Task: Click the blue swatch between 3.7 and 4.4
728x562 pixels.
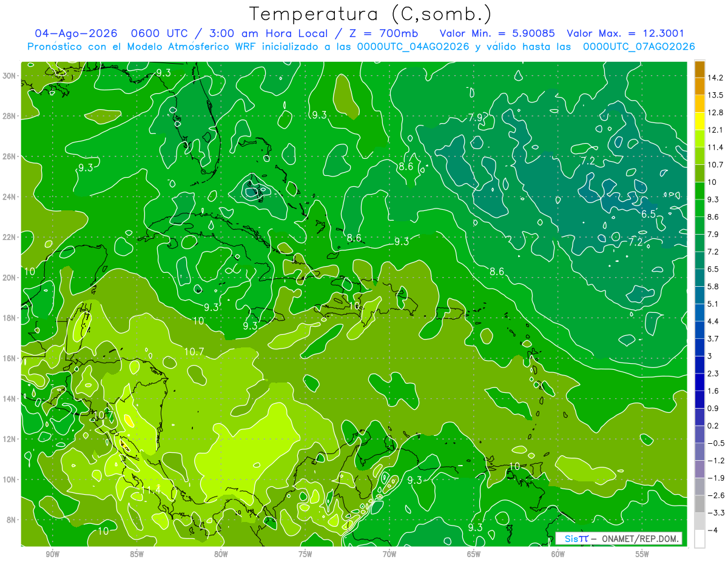Action: point(699,330)
